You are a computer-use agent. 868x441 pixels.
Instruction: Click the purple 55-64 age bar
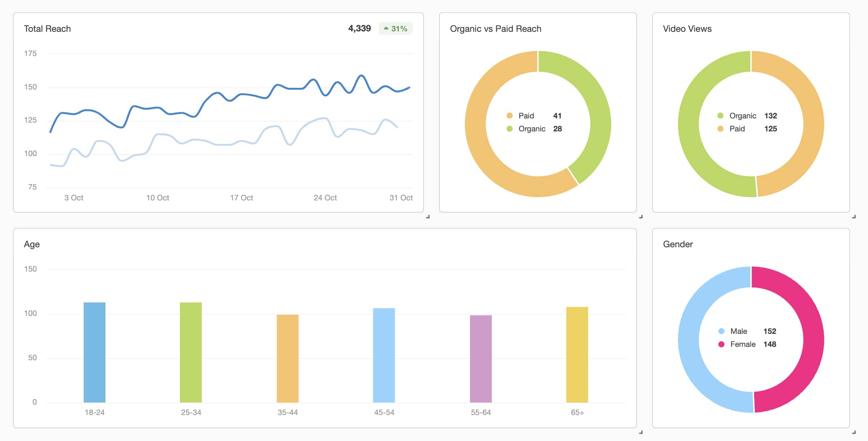point(480,359)
